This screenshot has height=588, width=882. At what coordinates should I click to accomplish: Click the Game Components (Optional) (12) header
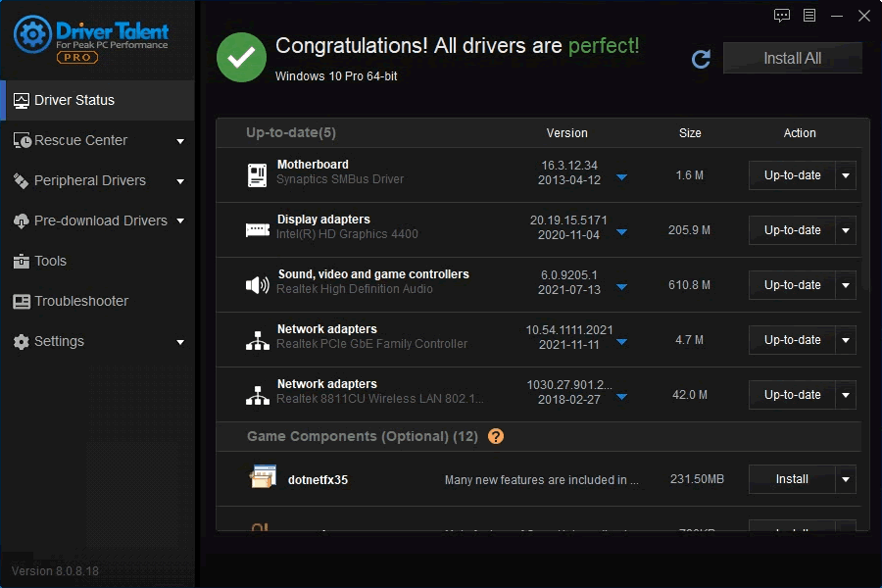pos(363,437)
